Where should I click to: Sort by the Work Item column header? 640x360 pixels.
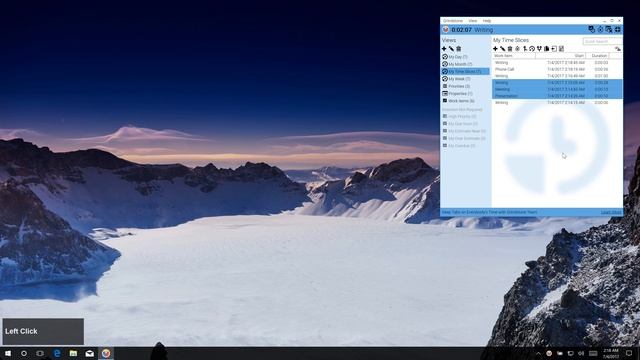[514, 56]
